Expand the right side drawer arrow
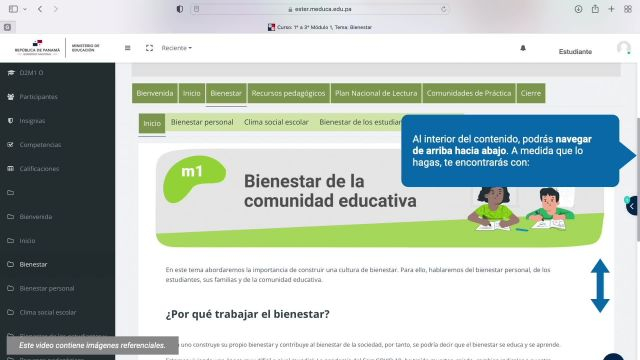This screenshot has width=640, height=360. coord(632,206)
